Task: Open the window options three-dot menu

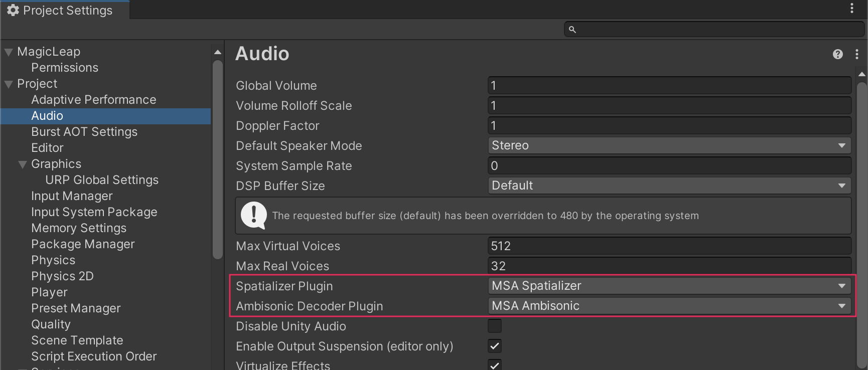Action: pos(852,8)
